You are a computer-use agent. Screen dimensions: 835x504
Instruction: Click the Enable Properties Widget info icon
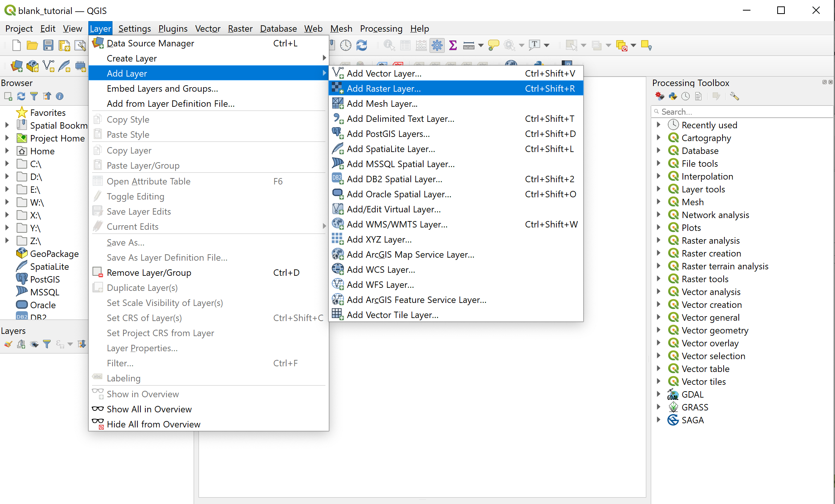coord(60,96)
